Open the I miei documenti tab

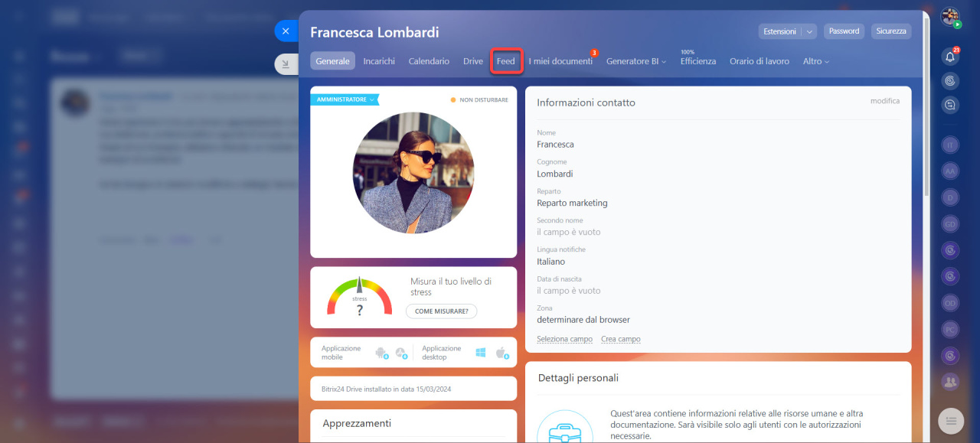560,61
